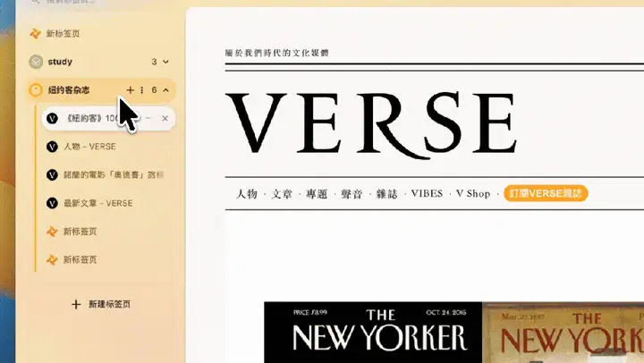Close the 《紐約客》 tab
Screen dimensions: 644x363
165,118
